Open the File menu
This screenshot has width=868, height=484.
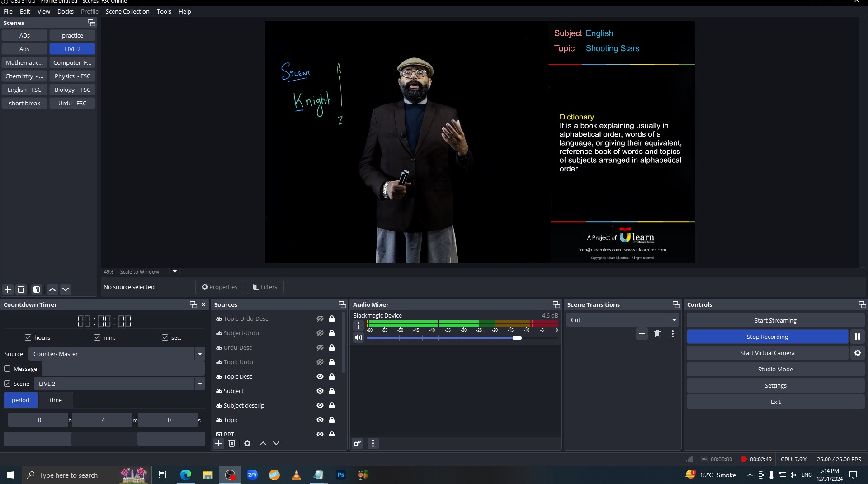8,11
